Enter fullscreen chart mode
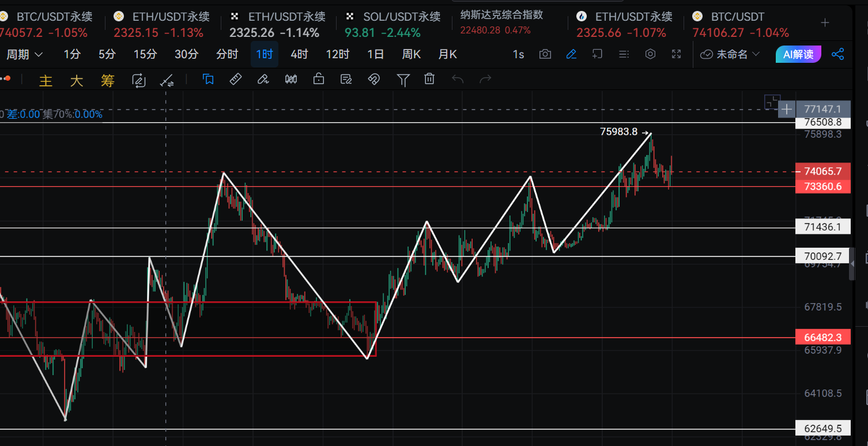This screenshot has width=868, height=446. [x=677, y=54]
